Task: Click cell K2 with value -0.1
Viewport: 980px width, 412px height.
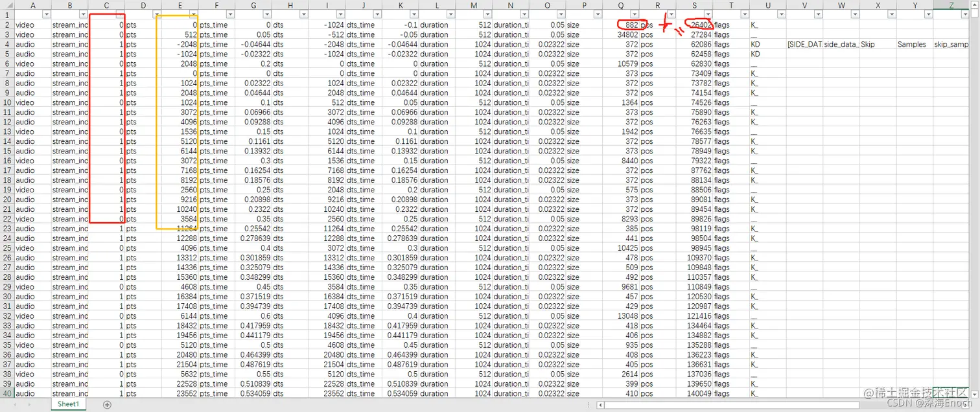Action: [401, 25]
